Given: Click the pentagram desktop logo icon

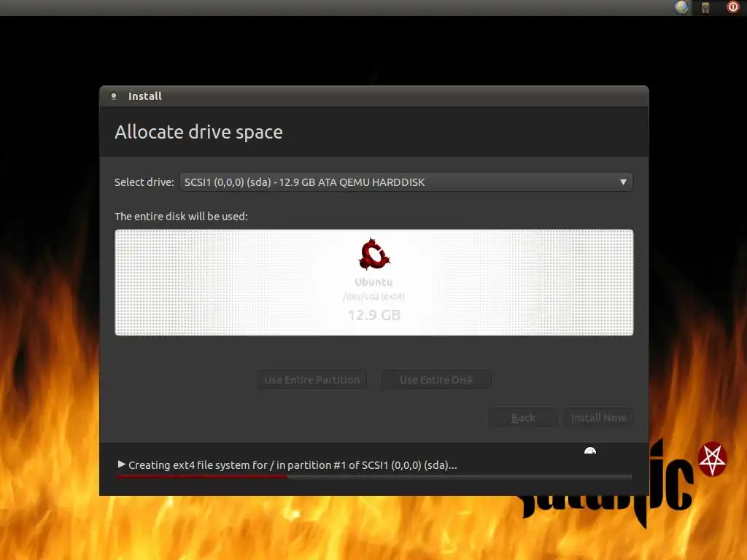Looking at the screenshot, I should click(x=712, y=459).
